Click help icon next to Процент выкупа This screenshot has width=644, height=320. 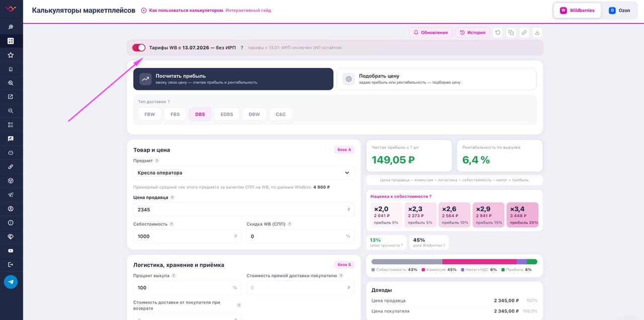point(174,276)
